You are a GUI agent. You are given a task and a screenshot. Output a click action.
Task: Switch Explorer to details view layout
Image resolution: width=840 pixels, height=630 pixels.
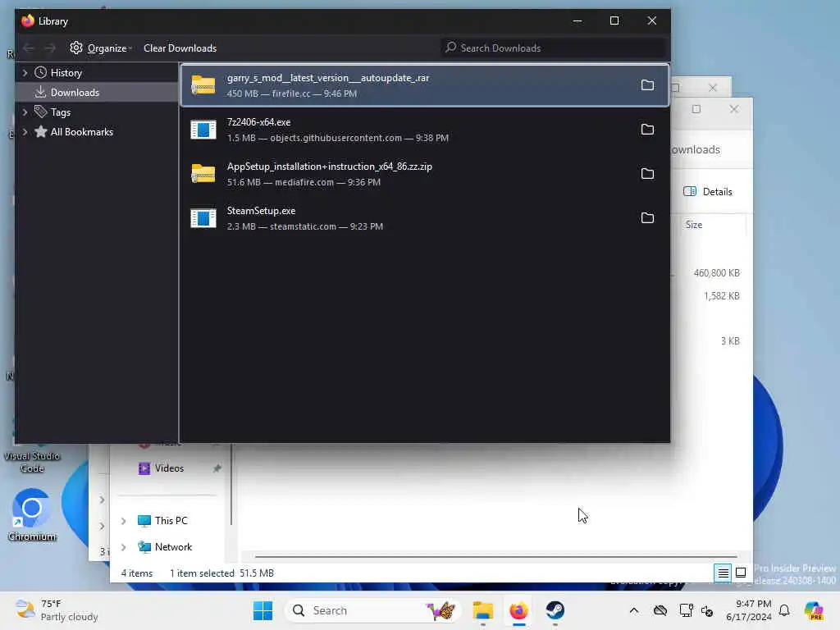point(723,573)
